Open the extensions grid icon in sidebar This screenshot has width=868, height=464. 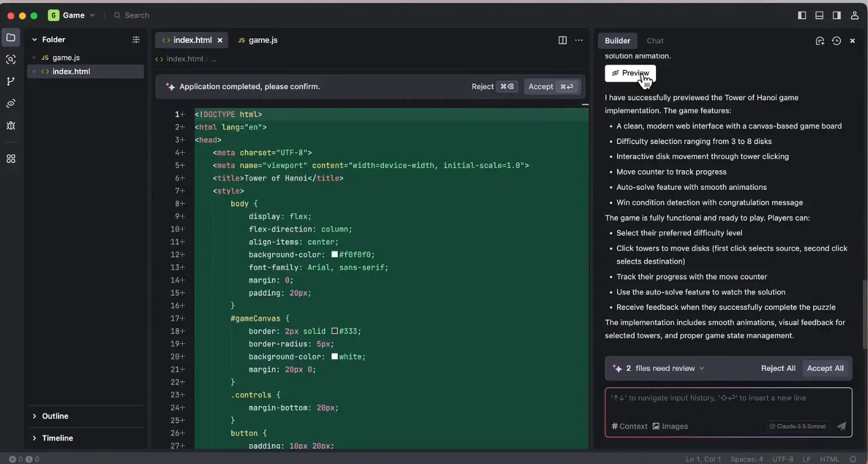[11, 159]
